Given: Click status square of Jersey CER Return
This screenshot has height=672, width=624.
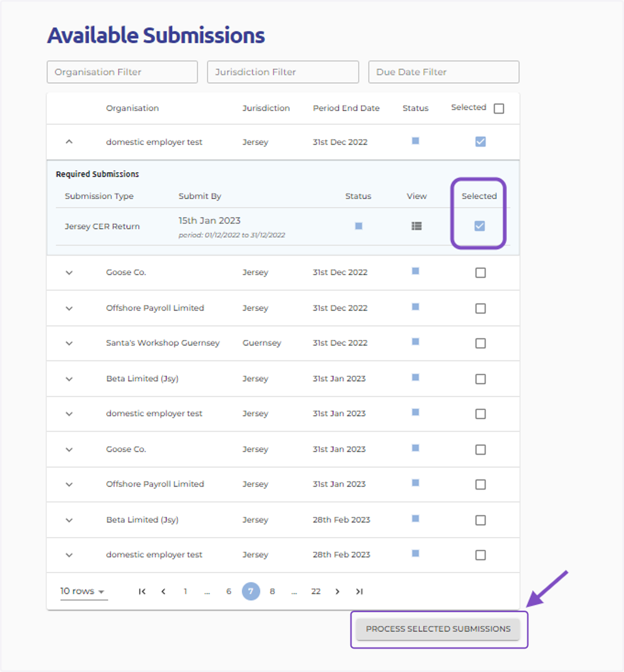Looking at the screenshot, I should click(x=359, y=226).
